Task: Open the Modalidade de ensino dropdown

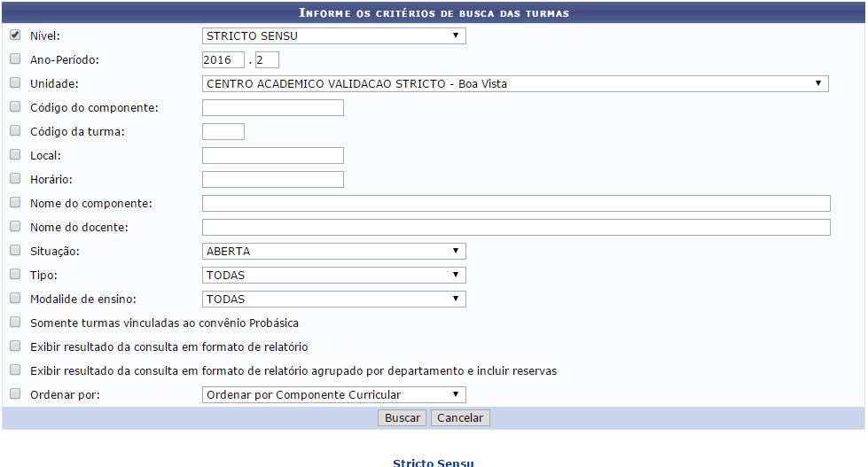Action: click(333, 300)
